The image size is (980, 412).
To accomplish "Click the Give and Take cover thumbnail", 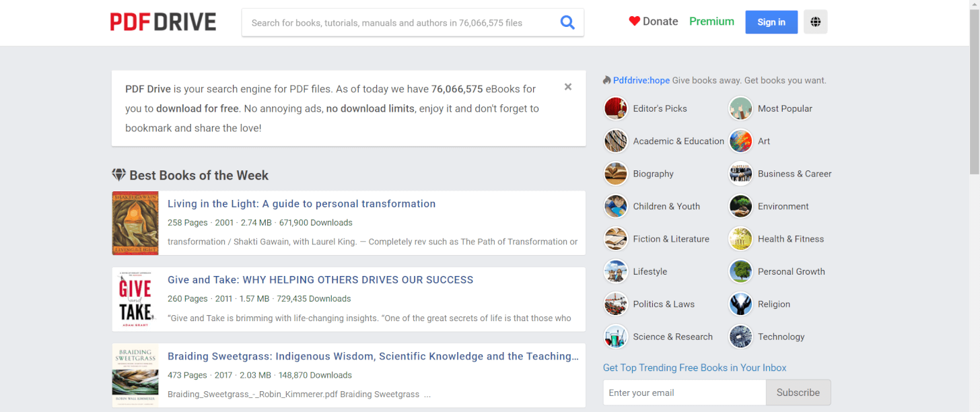I will pyautogui.click(x=135, y=300).
